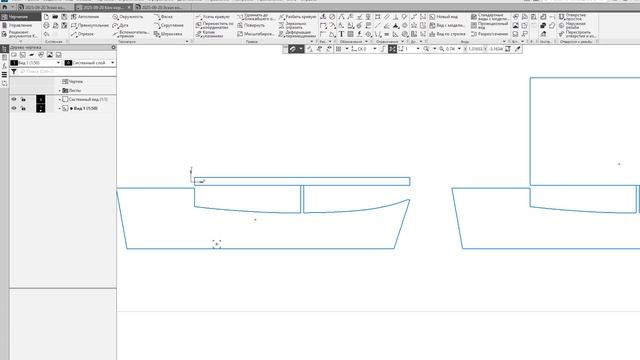Select the Фаска chamfer tool
Screen dimensions: 640x360
point(163,17)
